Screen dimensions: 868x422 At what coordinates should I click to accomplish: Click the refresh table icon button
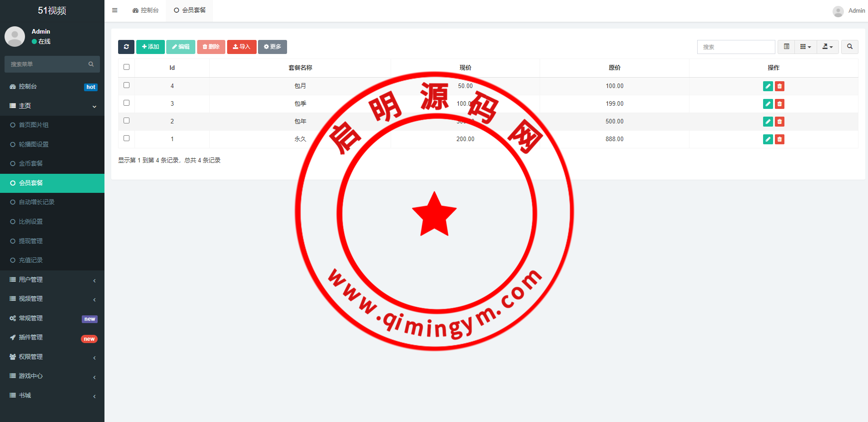(x=126, y=47)
